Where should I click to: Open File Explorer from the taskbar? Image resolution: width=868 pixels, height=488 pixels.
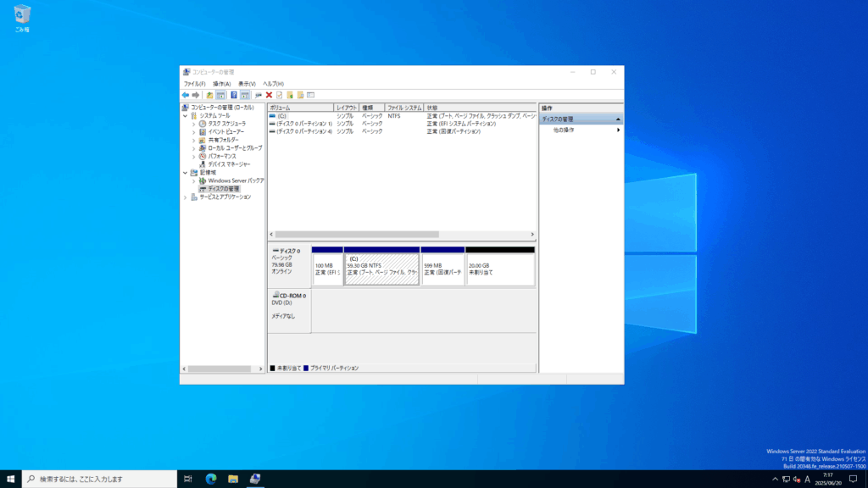tap(232, 480)
